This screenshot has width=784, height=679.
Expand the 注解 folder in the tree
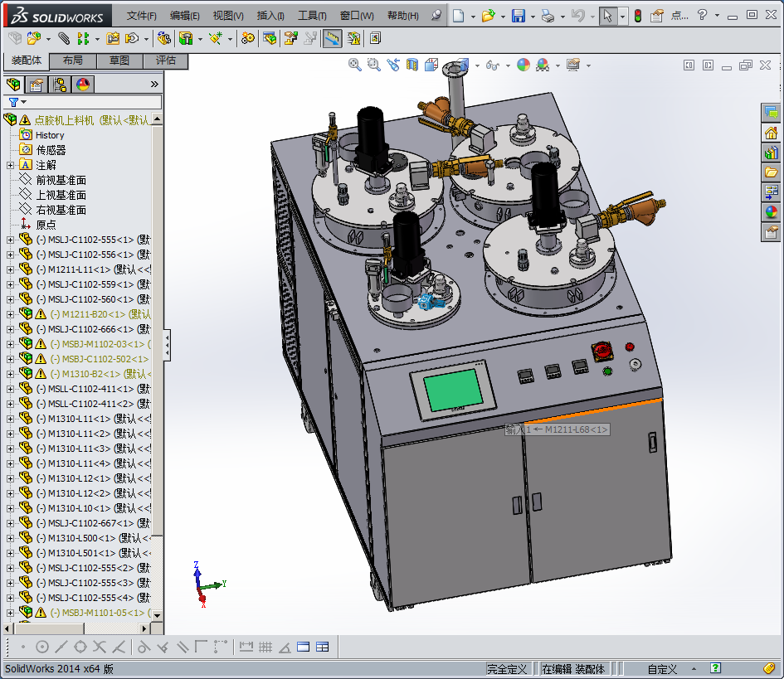(10, 165)
